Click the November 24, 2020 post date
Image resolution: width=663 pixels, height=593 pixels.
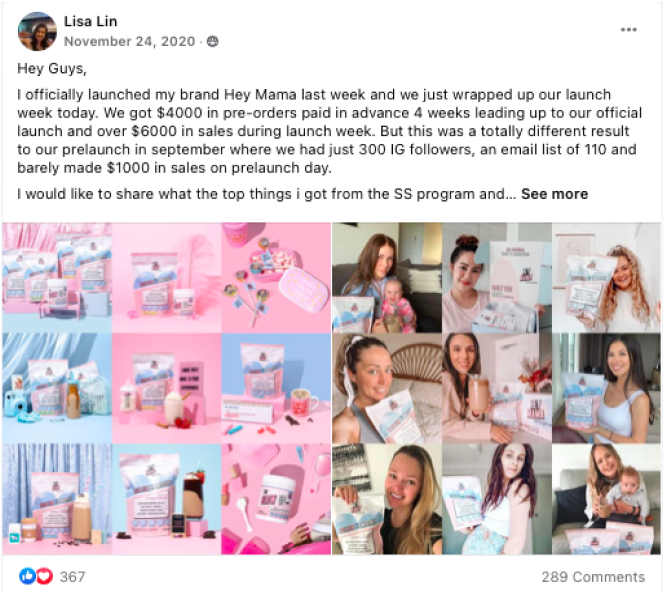129,41
